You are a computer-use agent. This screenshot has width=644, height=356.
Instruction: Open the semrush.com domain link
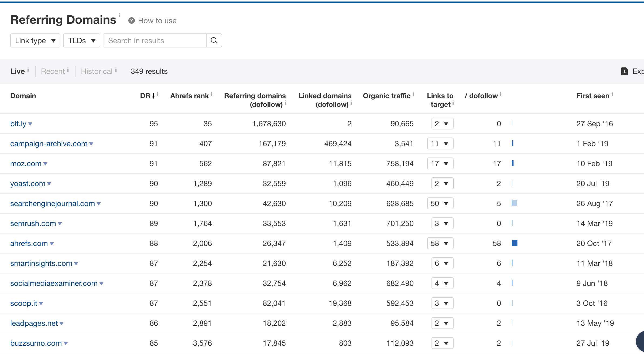click(33, 224)
